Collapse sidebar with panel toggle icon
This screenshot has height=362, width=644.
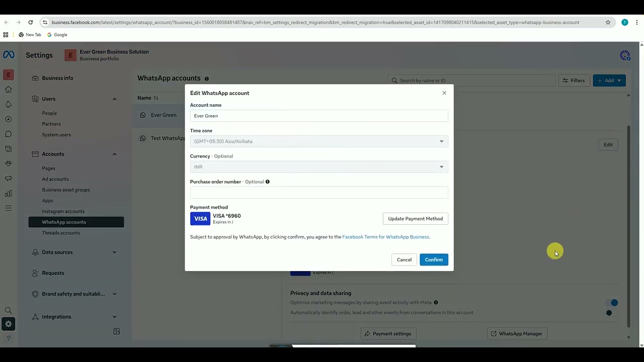[x=117, y=331]
